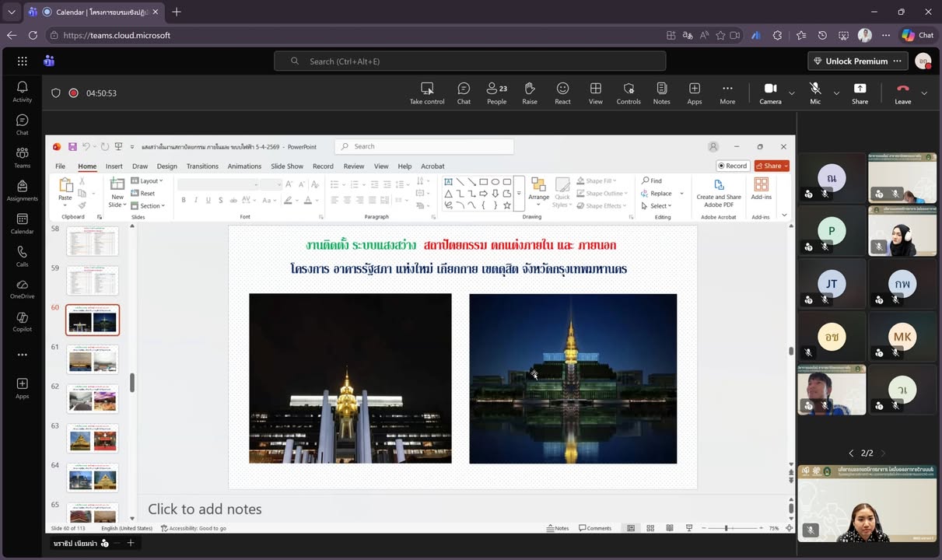Open meeting Notes

coord(661,93)
